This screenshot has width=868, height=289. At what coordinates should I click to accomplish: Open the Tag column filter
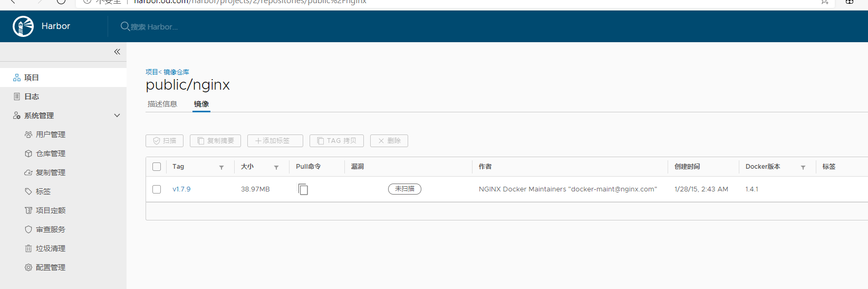221,167
